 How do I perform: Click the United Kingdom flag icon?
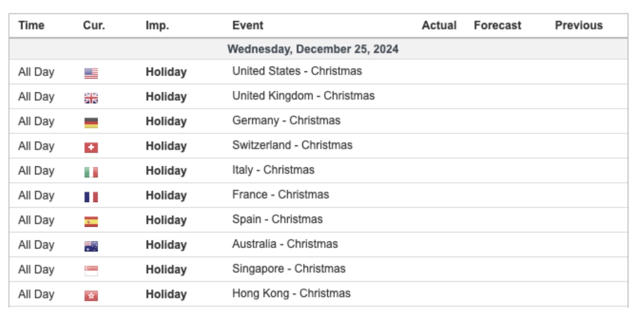point(91,97)
